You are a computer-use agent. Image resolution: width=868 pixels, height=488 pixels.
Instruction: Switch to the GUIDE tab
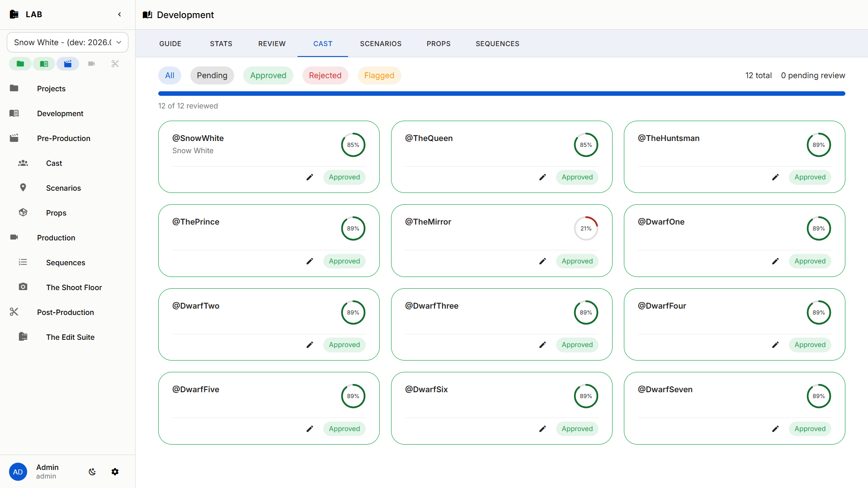tap(170, 44)
